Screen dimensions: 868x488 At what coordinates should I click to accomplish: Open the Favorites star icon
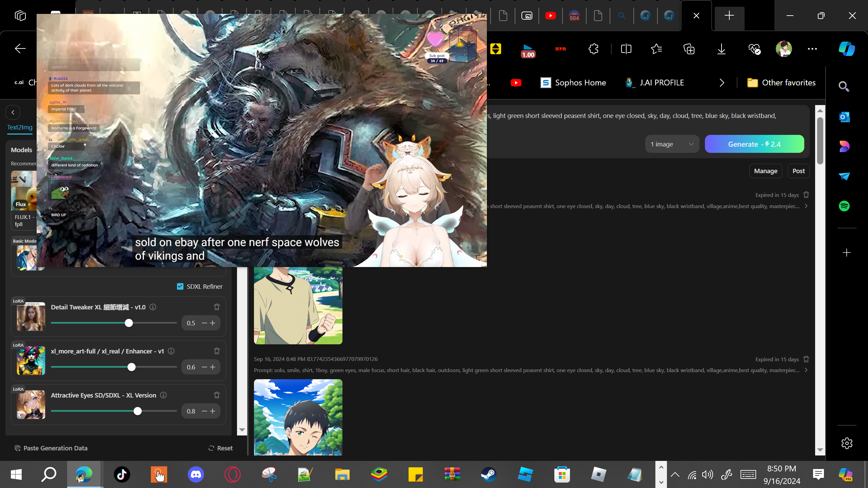pyautogui.click(x=656, y=49)
